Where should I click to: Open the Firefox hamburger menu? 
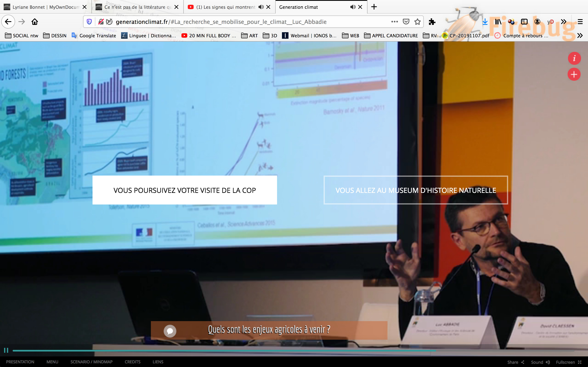tap(580, 22)
